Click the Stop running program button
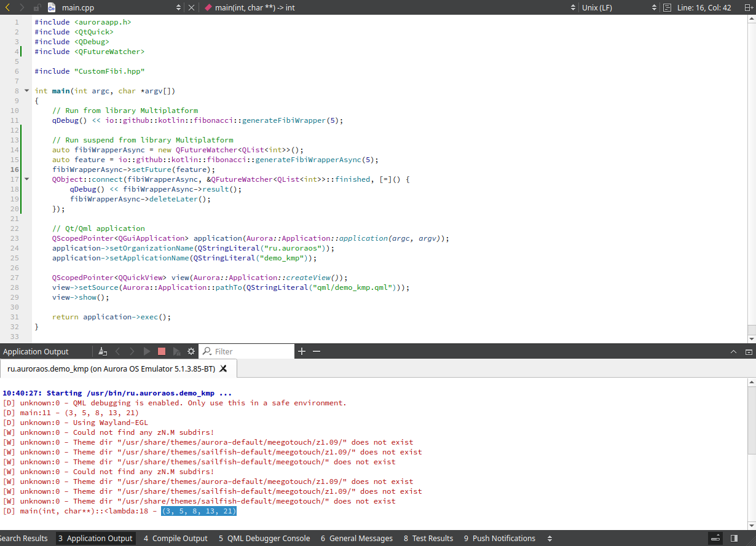 click(x=162, y=351)
